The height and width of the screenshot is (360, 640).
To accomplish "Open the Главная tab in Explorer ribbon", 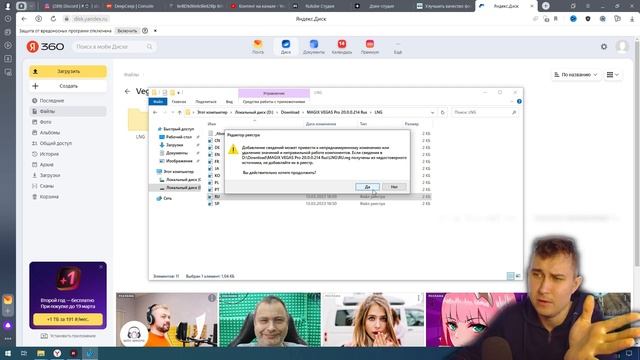I will [179, 102].
